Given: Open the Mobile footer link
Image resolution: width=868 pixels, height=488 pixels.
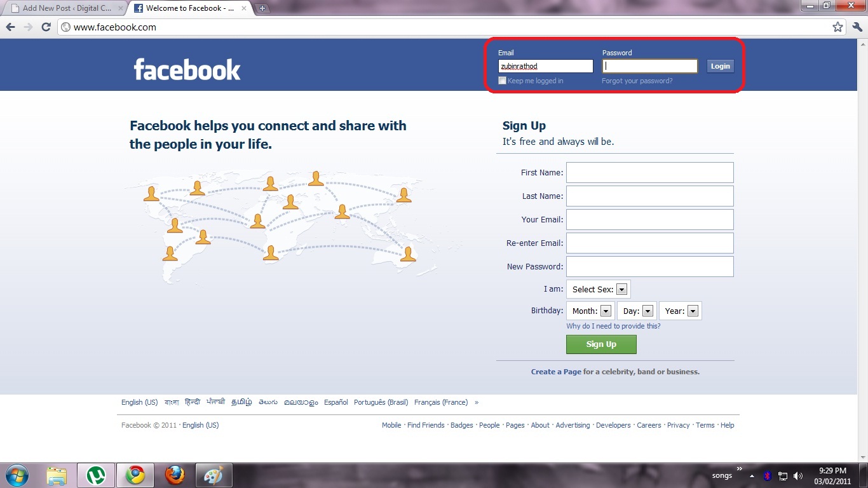Looking at the screenshot, I should tap(391, 425).
